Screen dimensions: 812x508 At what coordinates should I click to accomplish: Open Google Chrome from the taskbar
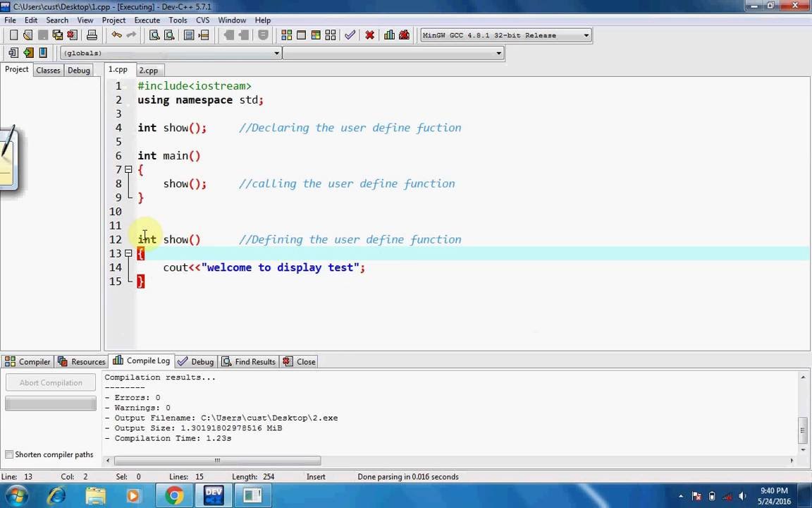175,495
